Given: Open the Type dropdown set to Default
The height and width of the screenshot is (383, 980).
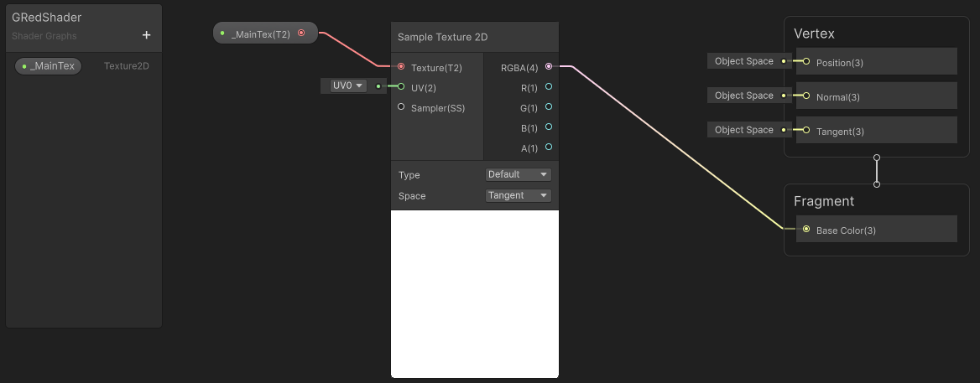Looking at the screenshot, I should (519, 174).
